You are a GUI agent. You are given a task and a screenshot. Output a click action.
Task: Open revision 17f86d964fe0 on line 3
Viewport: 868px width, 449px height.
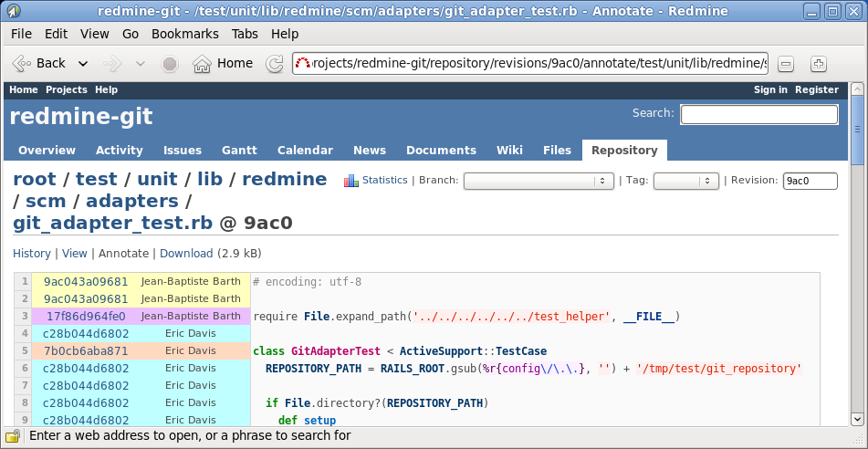[x=86, y=317]
